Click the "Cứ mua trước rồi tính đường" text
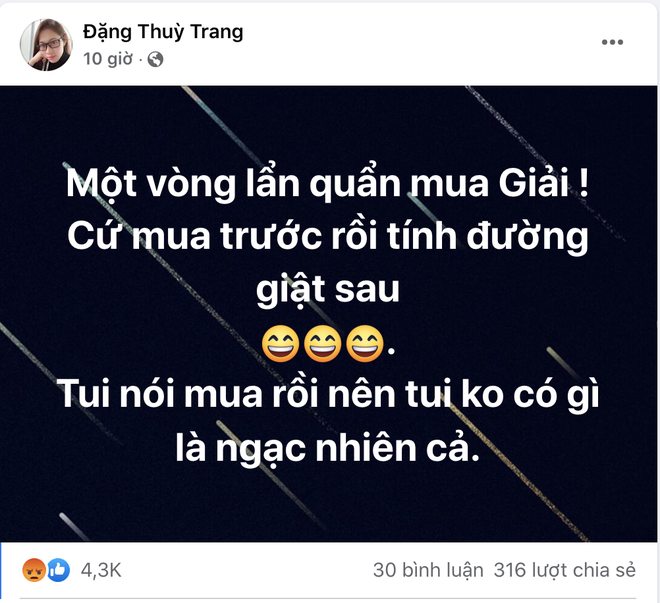Viewport: 660px width, 603px height. tap(327, 236)
